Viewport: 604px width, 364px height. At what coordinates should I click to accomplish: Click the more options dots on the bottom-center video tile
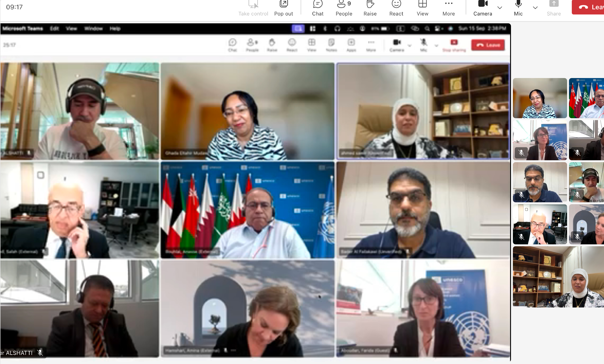233,350
